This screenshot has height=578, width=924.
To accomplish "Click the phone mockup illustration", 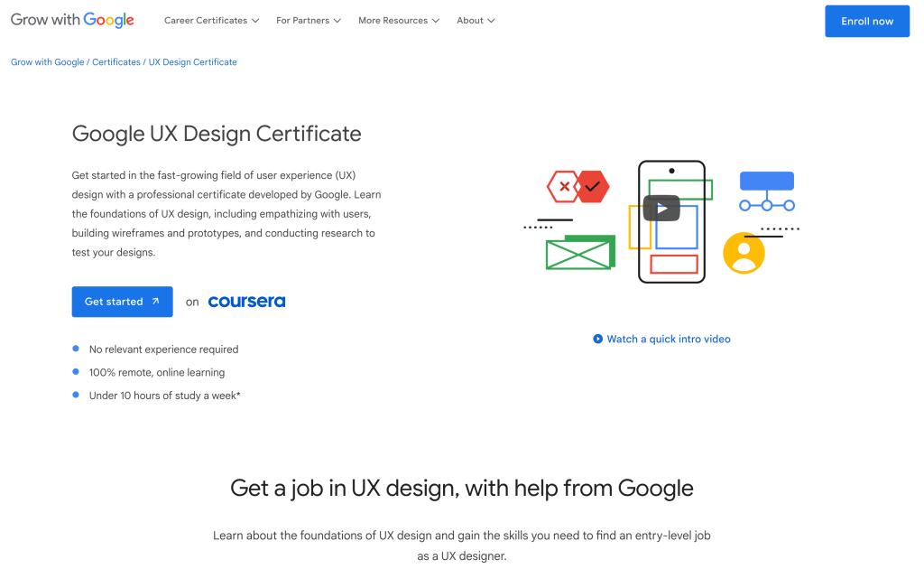I will [671, 262].
